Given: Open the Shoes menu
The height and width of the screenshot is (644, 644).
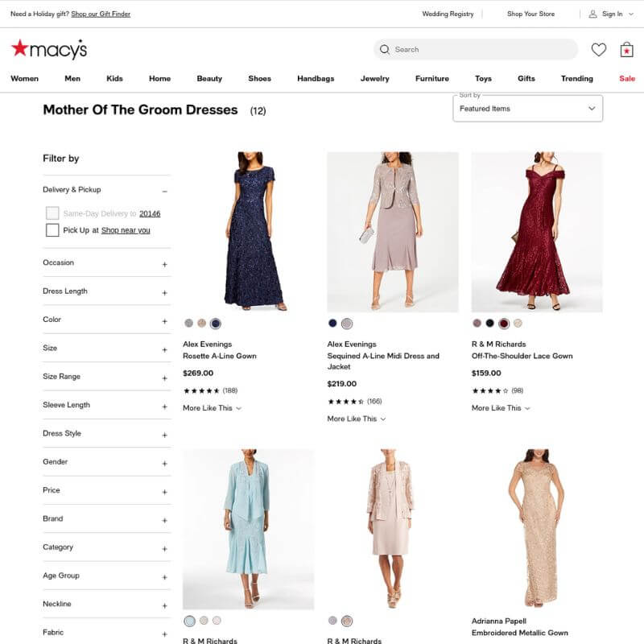Looking at the screenshot, I should coord(259,78).
